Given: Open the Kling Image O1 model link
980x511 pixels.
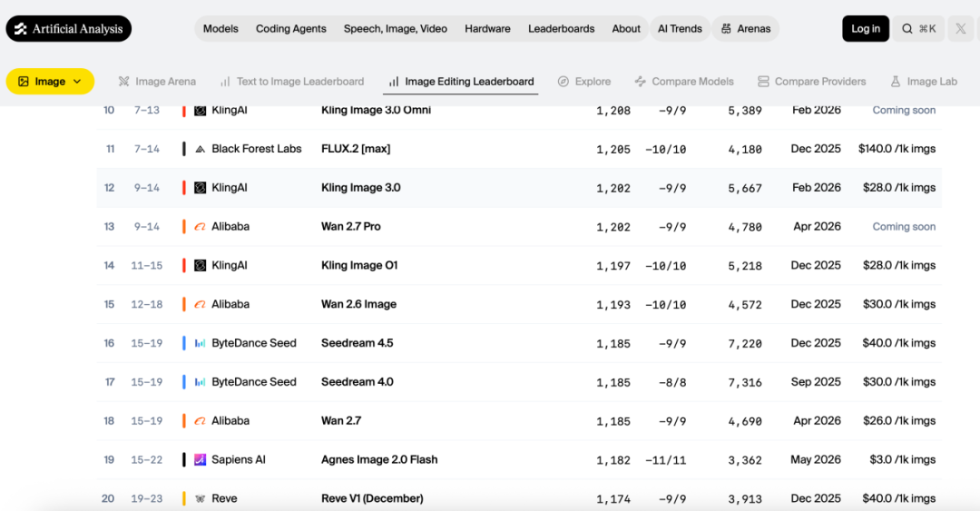Looking at the screenshot, I should [x=359, y=265].
